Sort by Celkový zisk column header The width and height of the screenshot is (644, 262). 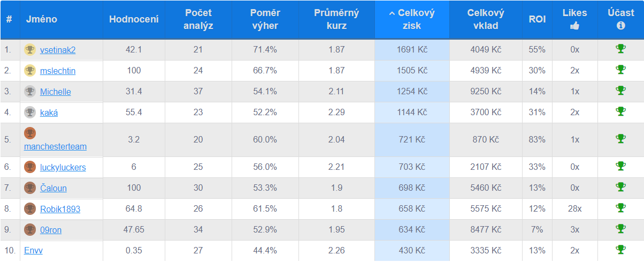click(x=412, y=19)
